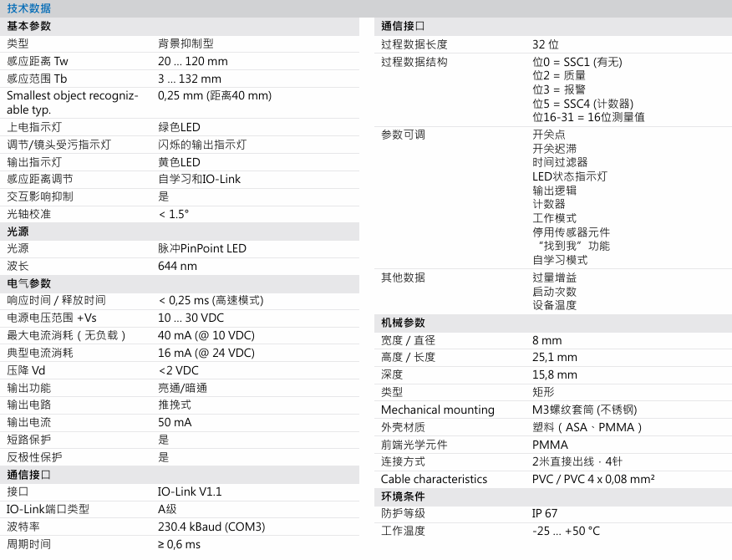Click the '"找到我" 功能' entry
The image size is (732, 560).
click(573, 246)
